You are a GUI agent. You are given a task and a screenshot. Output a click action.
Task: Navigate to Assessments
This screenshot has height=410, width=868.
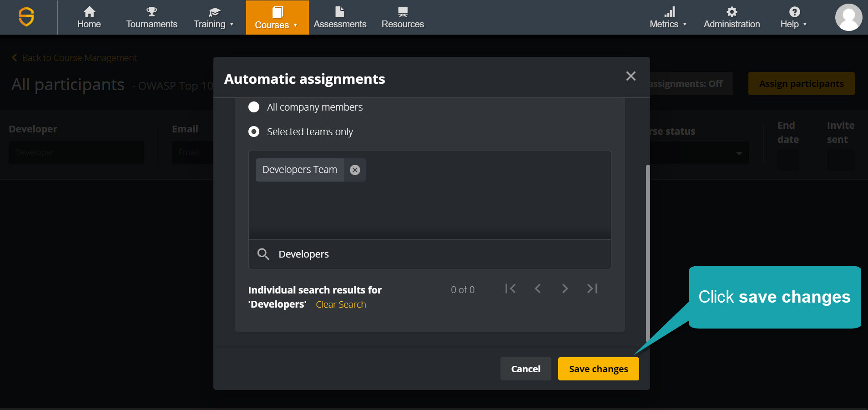(x=340, y=17)
